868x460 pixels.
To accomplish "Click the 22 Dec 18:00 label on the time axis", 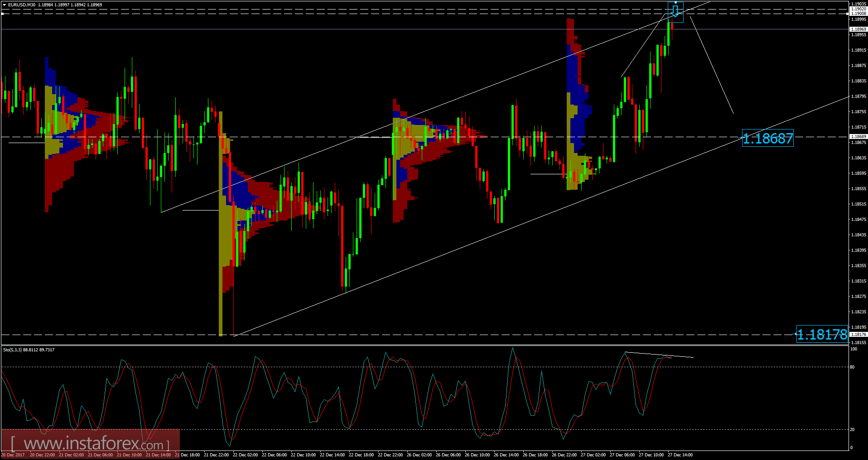I will click(x=361, y=455).
